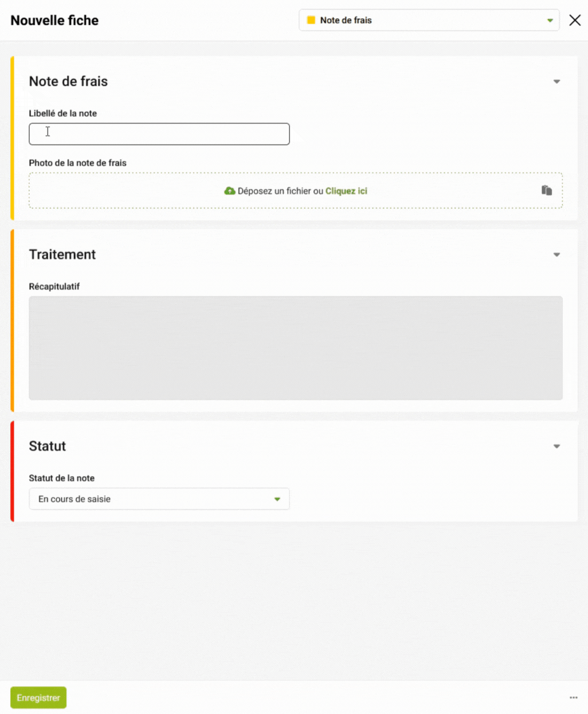Screen dimensions: 588x714
Task: Focus the Libellé de la note text field
Action: [159, 134]
